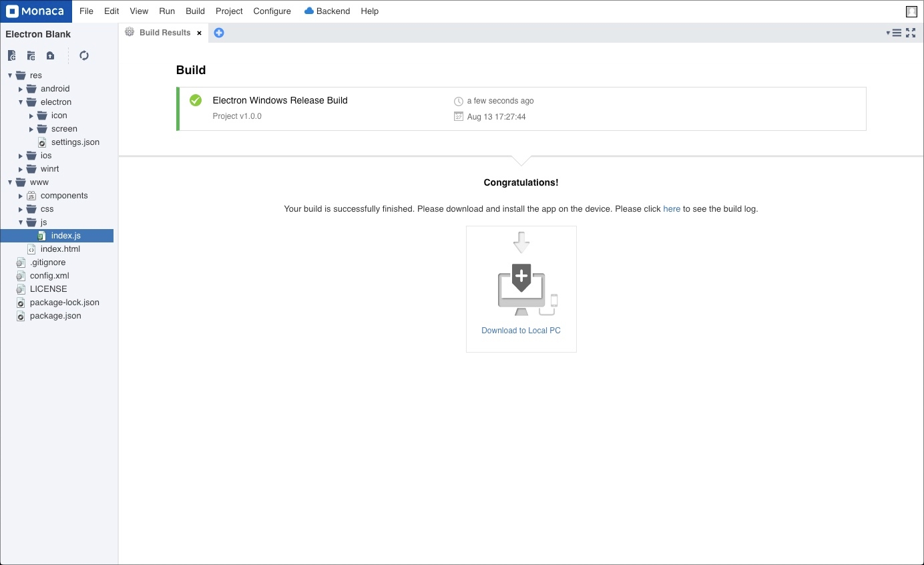Refresh the project file tree
This screenshot has height=565, width=924.
84,55
